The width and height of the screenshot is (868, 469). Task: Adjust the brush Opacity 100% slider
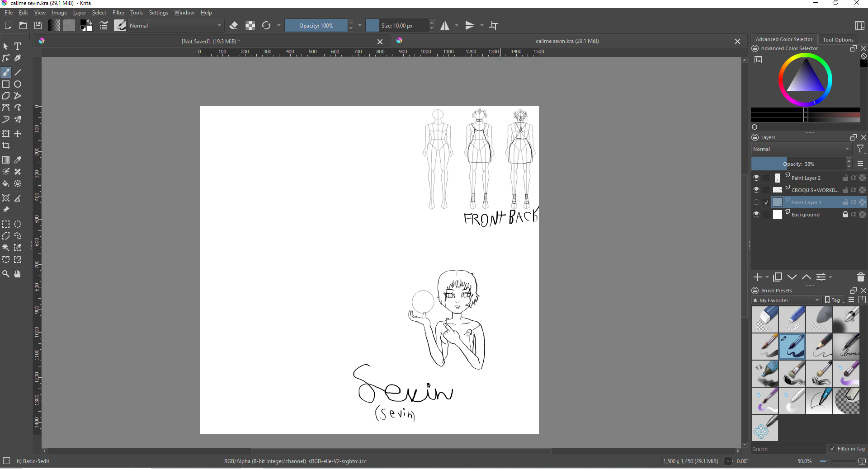(x=316, y=25)
